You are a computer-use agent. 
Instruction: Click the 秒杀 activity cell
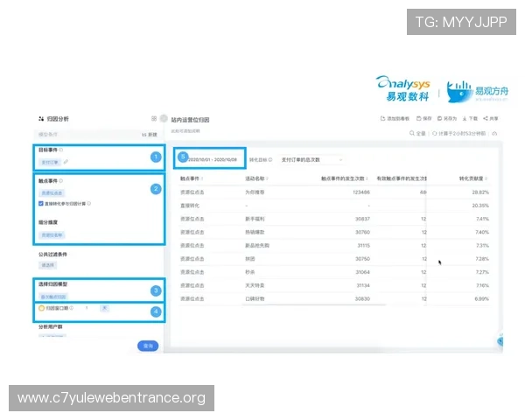click(x=250, y=272)
